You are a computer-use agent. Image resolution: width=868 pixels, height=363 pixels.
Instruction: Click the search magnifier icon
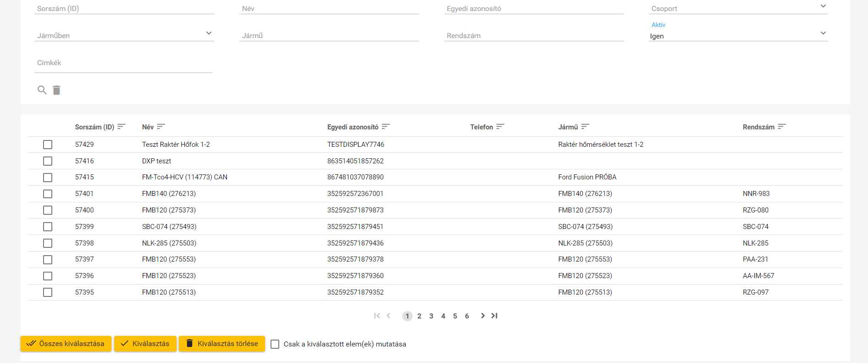pyautogui.click(x=42, y=90)
